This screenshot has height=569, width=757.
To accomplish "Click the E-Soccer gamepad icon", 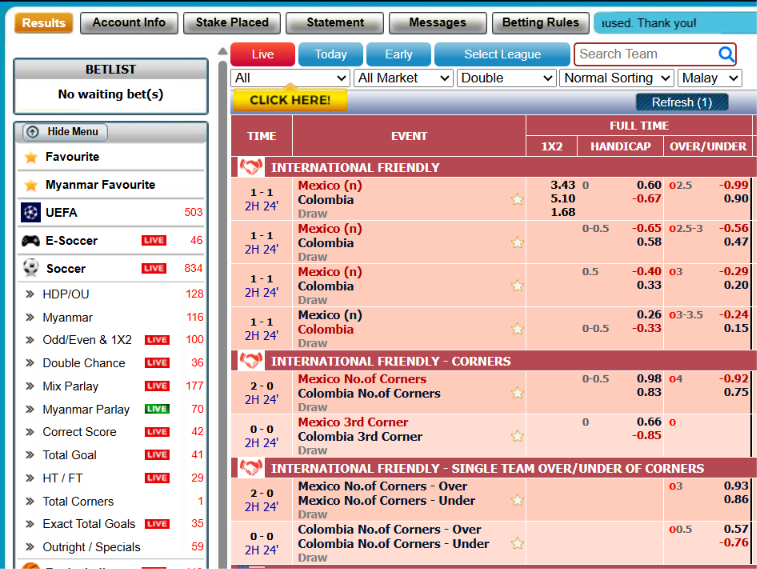I will (x=30, y=240).
